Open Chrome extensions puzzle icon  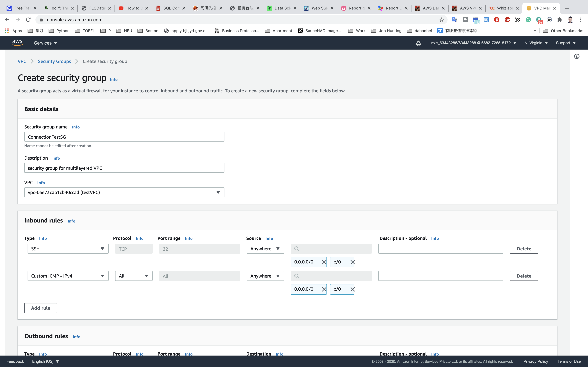(x=560, y=20)
